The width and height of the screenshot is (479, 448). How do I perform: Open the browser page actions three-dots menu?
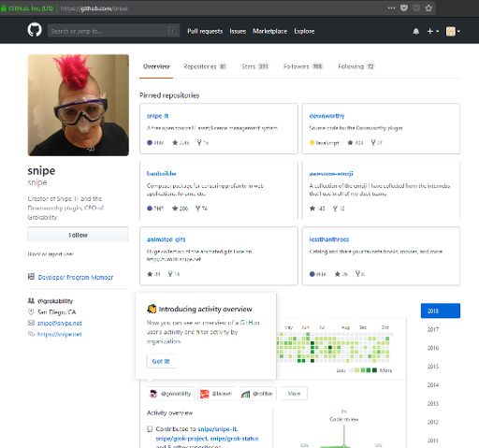pyautogui.click(x=391, y=8)
